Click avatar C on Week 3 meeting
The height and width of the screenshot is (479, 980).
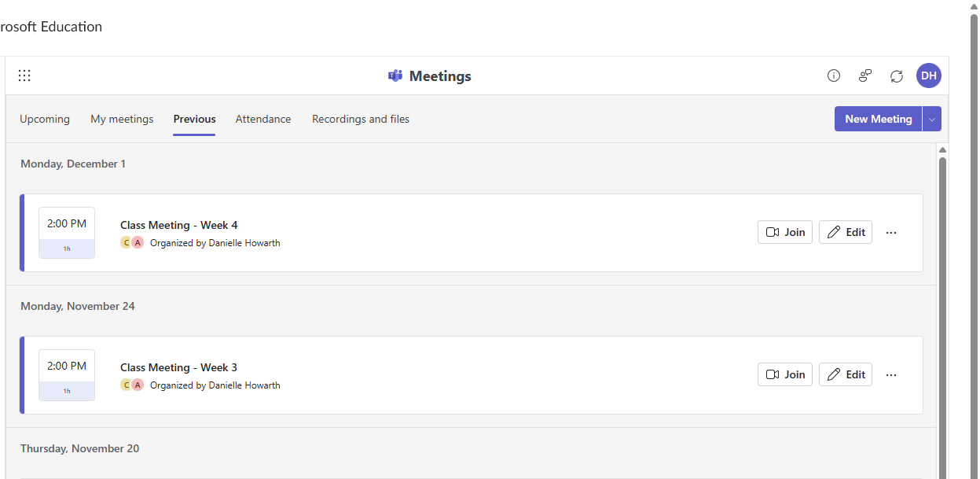tap(126, 385)
